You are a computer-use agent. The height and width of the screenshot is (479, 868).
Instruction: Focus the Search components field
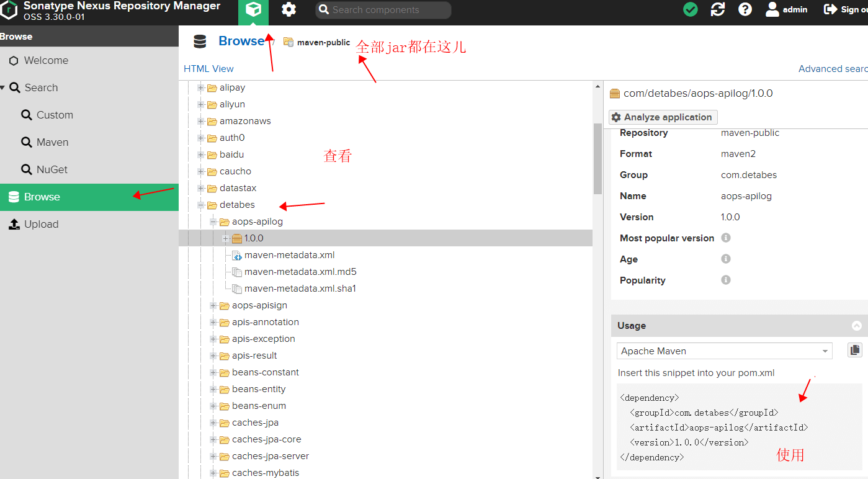383,10
